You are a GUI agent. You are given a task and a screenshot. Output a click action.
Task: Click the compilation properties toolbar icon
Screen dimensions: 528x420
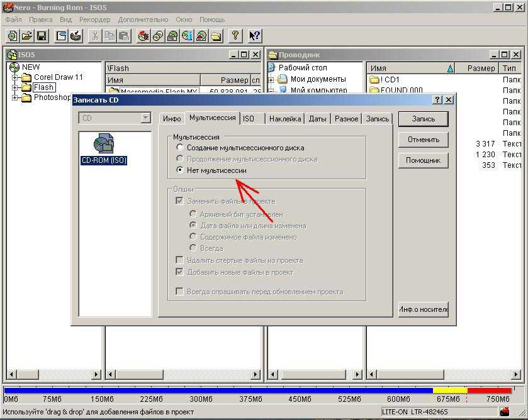pos(61,36)
